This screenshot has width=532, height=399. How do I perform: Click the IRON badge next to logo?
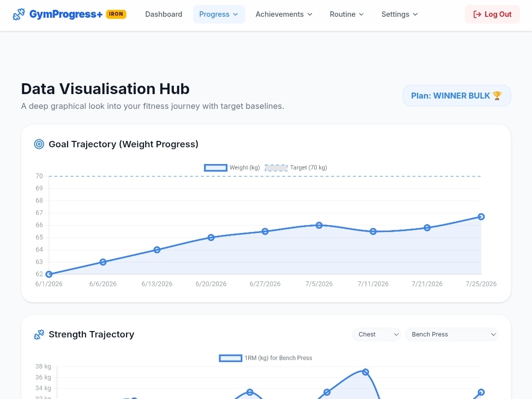[116, 14]
